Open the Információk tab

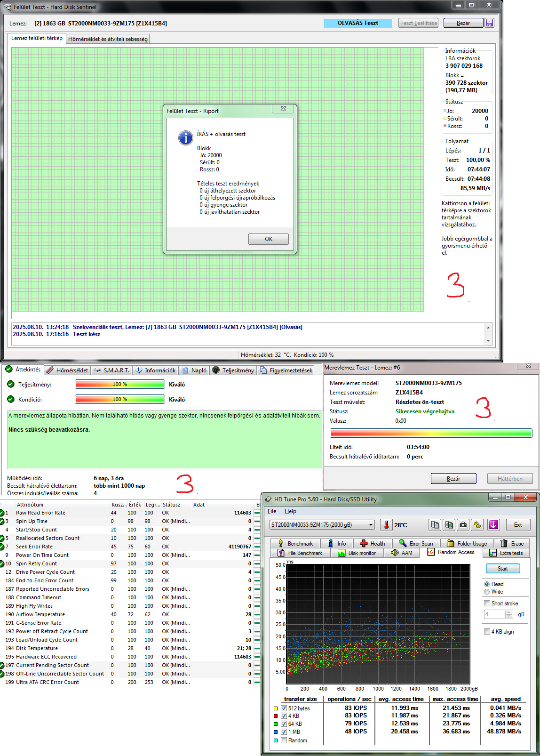click(155, 370)
